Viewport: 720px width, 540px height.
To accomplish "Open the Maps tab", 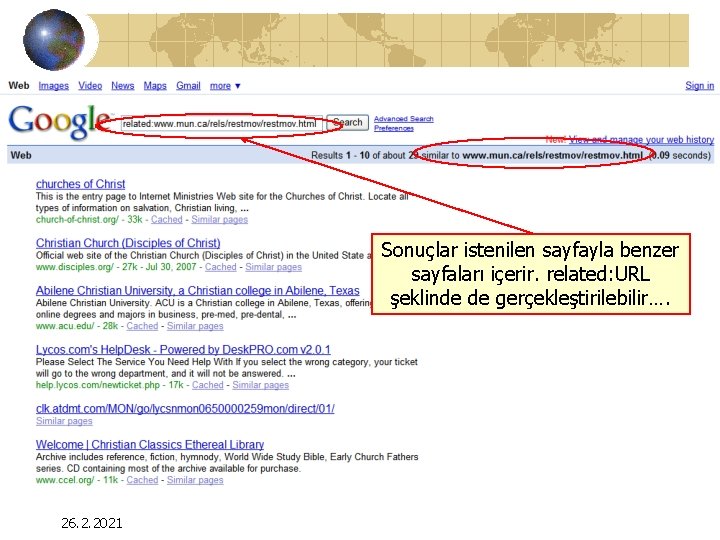I will [x=155, y=85].
